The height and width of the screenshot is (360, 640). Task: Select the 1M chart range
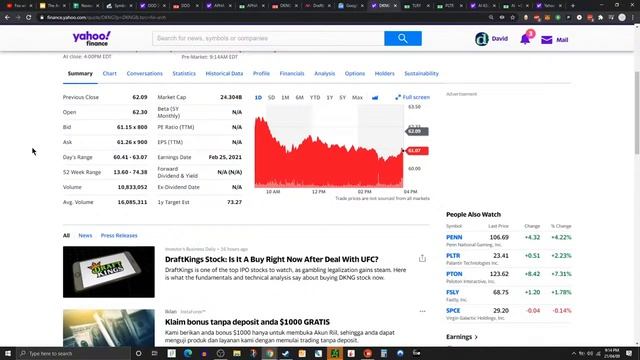(x=285, y=98)
